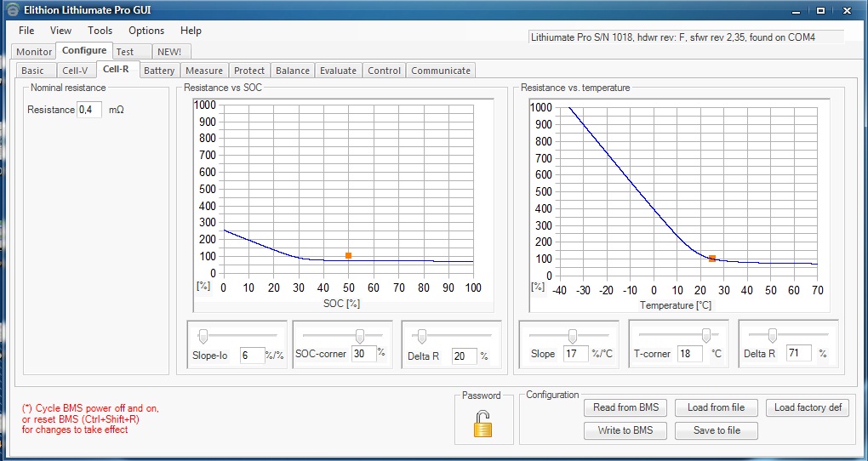Click the Load from file button
868x461 pixels.
717,408
